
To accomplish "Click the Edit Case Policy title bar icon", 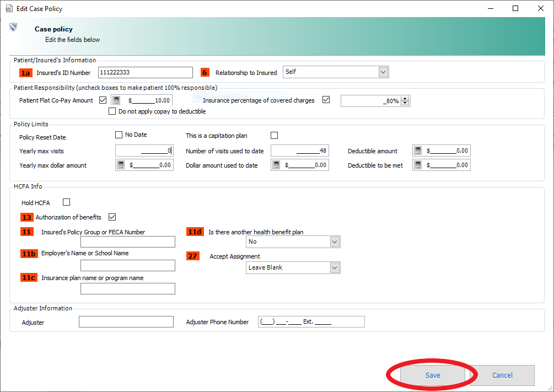I will (x=9, y=8).
